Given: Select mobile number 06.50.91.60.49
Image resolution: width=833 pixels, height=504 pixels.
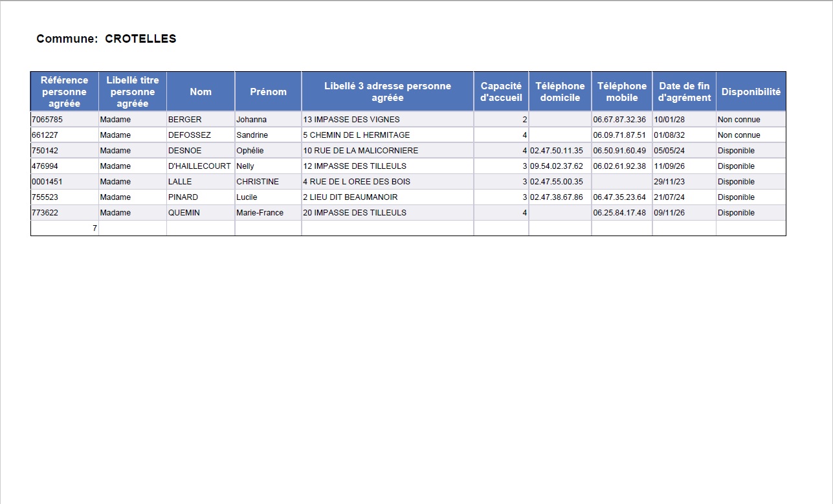Looking at the screenshot, I should (x=619, y=151).
